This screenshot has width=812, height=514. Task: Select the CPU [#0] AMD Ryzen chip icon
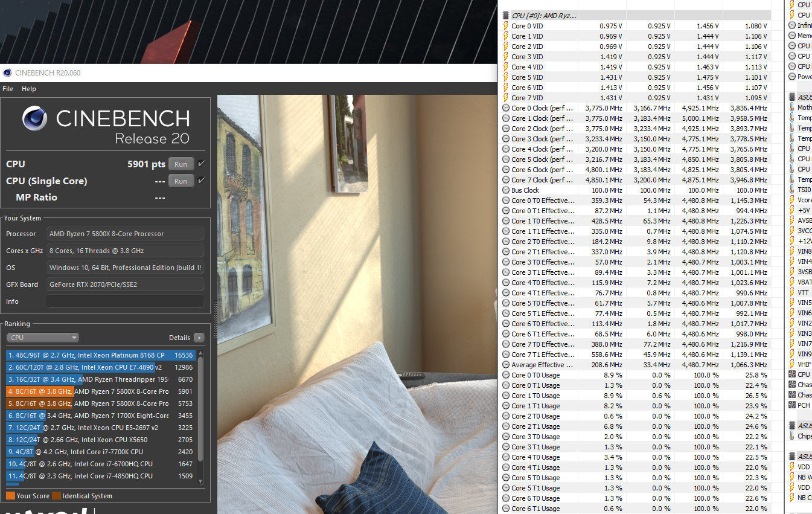pos(506,16)
